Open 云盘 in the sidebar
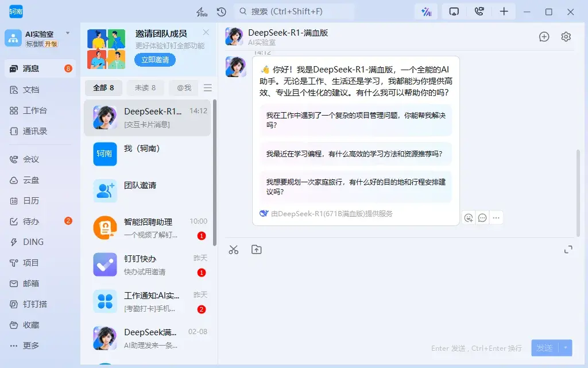The height and width of the screenshot is (368, 588). (x=40, y=180)
